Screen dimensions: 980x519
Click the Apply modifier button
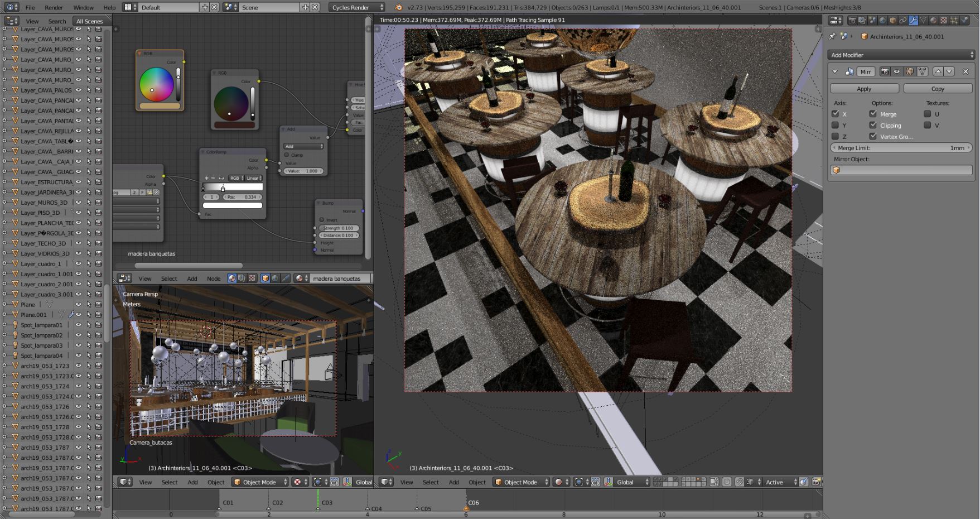pos(864,89)
